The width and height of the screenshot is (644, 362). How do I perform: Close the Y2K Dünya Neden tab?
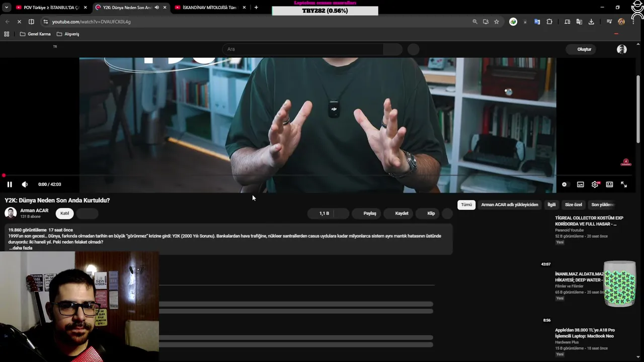tap(165, 8)
